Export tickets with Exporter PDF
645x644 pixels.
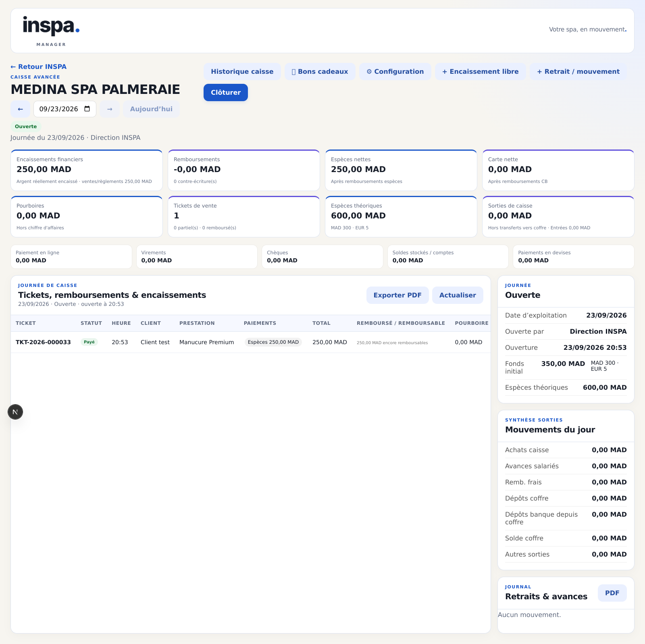click(x=397, y=295)
